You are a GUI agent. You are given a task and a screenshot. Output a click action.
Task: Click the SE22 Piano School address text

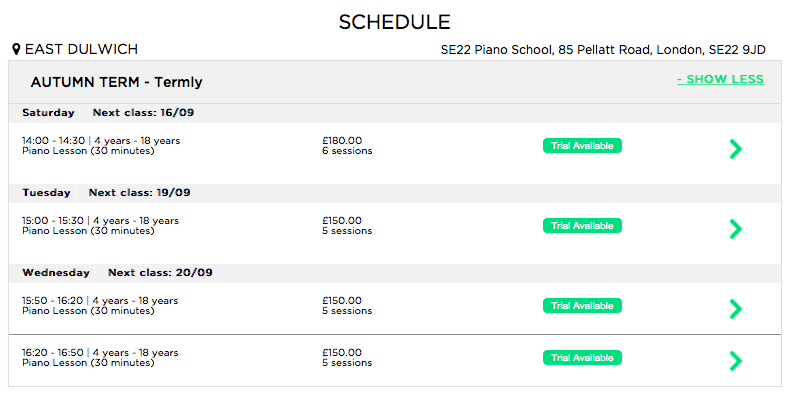pyautogui.click(x=603, y=50)
